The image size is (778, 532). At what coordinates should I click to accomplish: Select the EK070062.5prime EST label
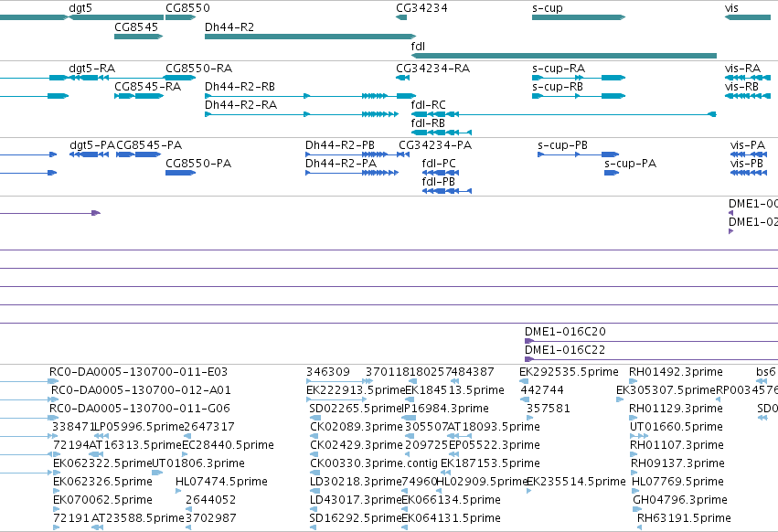point(102,500)
